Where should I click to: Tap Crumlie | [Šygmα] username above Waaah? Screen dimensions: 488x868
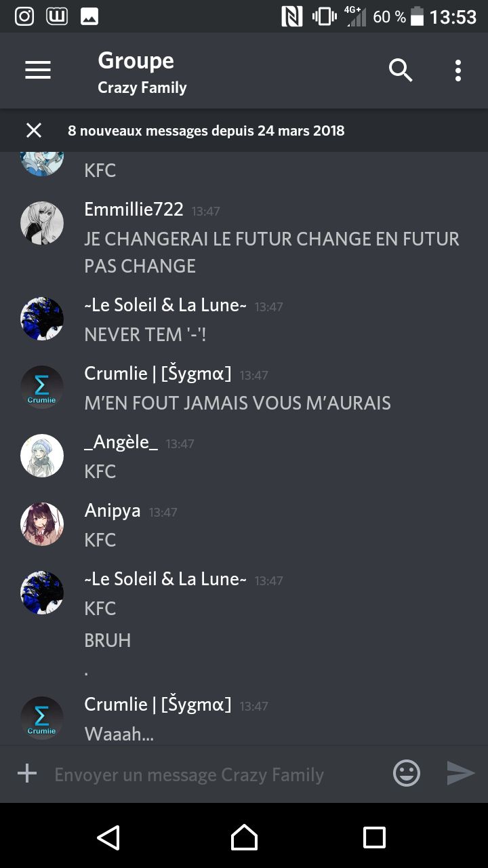click(157, 705)
